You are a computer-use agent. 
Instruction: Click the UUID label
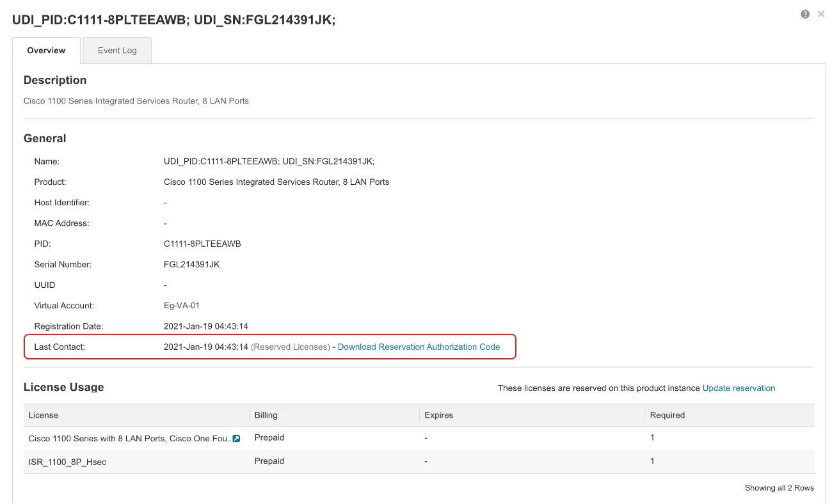(45, 285)
